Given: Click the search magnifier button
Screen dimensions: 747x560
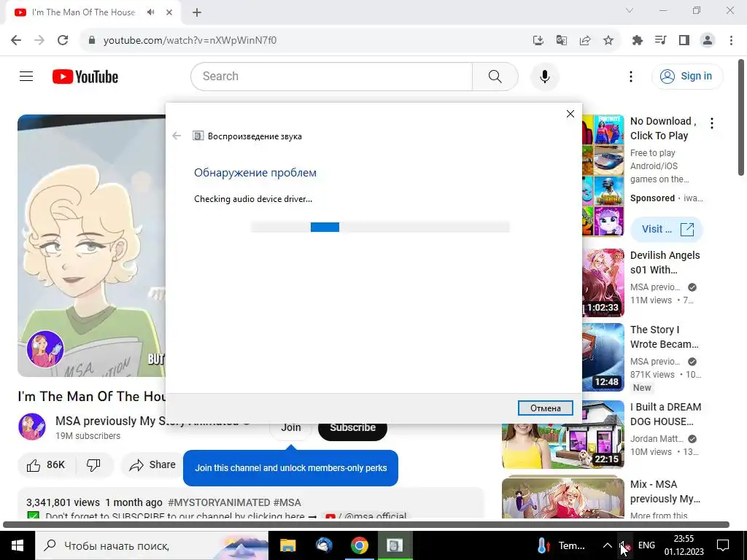Looking at the screenshot, I should click(495, 76).
